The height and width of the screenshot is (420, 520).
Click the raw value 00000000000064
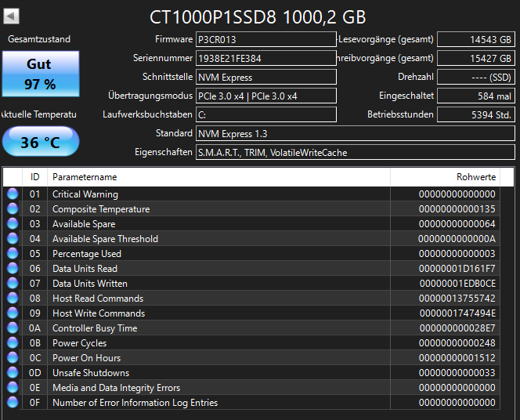click(457, 223)
